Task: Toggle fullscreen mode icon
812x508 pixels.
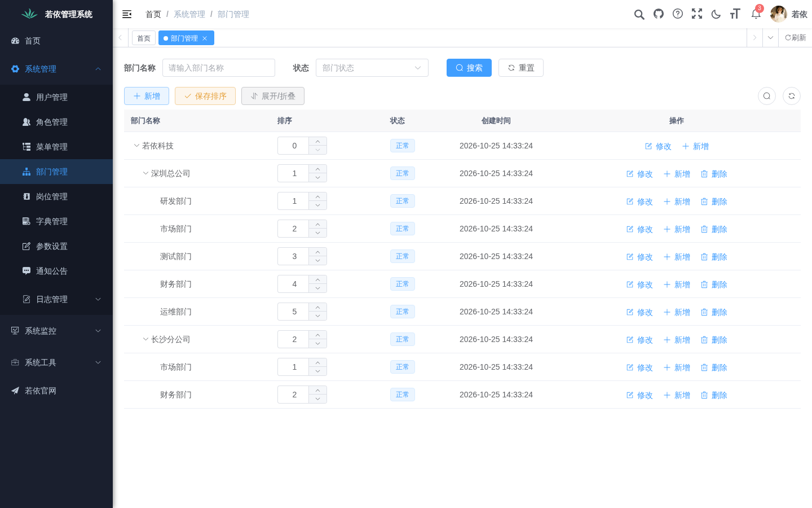Action: pos(697,14)
